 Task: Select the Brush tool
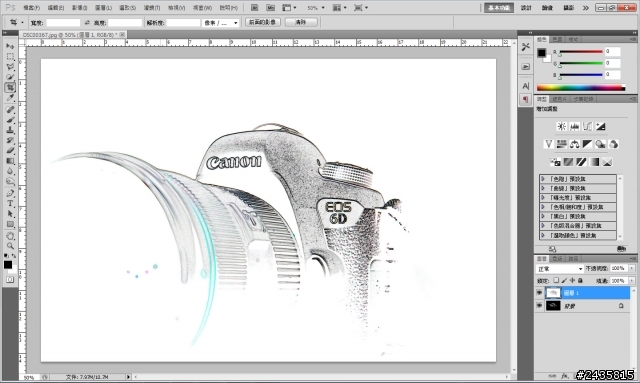tap(10, 120)
